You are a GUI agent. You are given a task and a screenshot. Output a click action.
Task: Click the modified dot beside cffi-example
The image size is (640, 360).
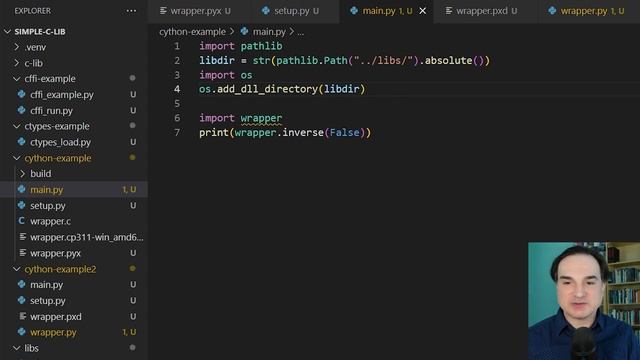point(132,78)
